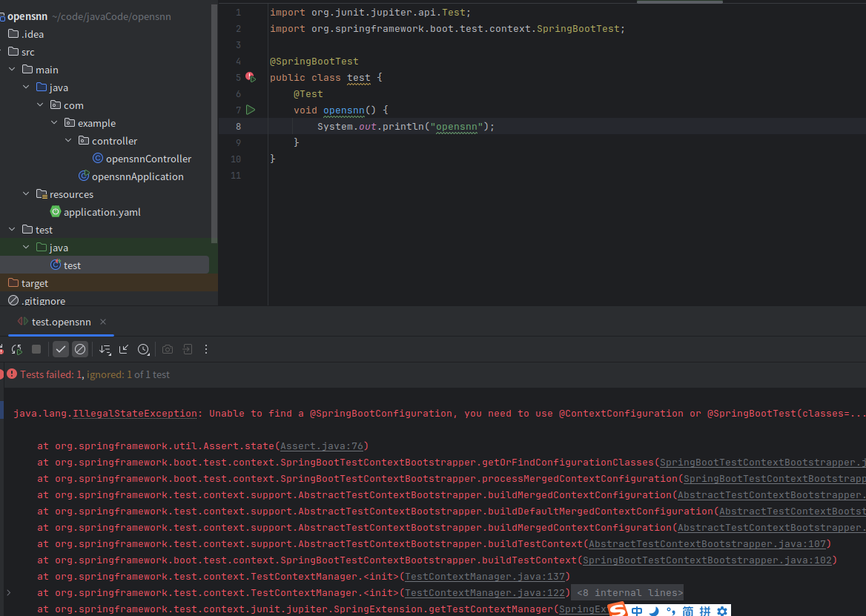The width and height of the screenshot is (866, 616).
Task: Click line number 11 in gutter
Action: point(236,176)
